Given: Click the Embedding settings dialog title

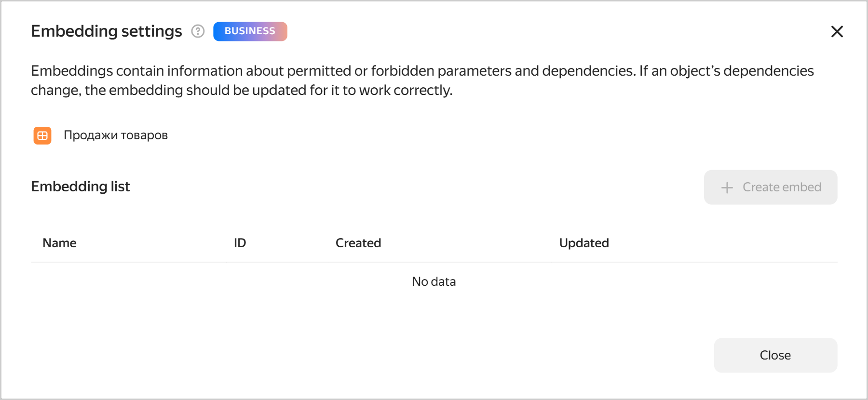Looking at the screenshot, I should coord(107,31).
